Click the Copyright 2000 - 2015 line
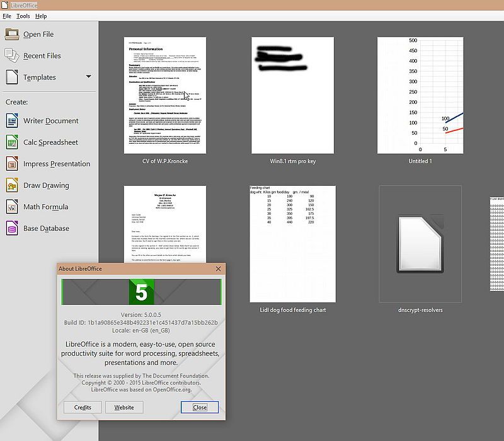 tap(141, 383)
